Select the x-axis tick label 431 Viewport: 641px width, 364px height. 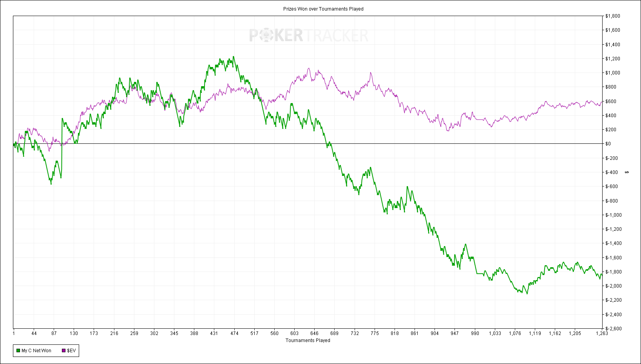pyautogui.click(x=214, y=333)
